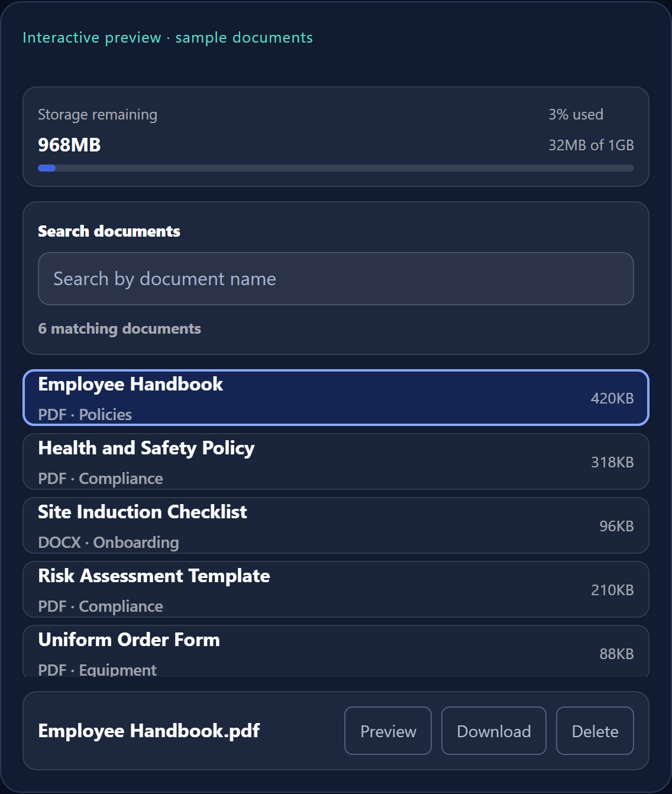Click the Storage remaining label

pyautogui.click(x=98, y=114)
